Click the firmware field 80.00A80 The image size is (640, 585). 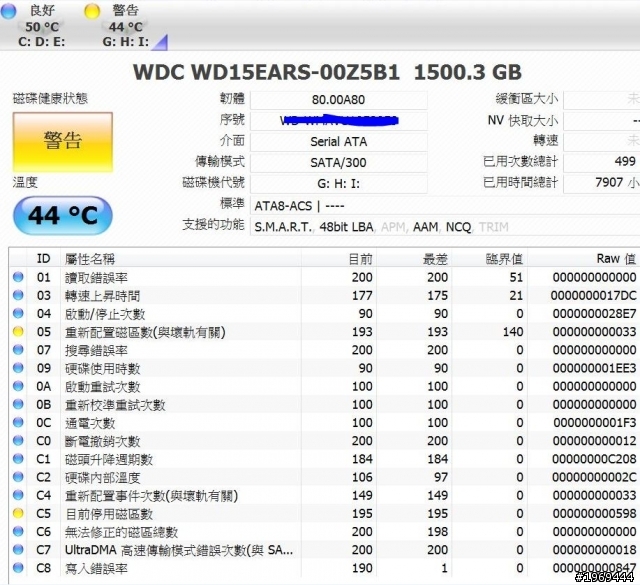pyautogui.click(x=338, y=100)
